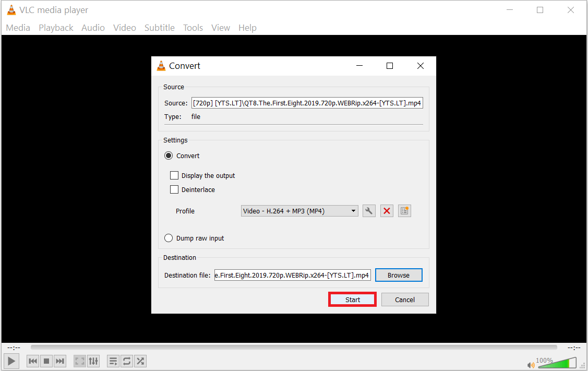Click the Next media button

click(x=60, y=361)
